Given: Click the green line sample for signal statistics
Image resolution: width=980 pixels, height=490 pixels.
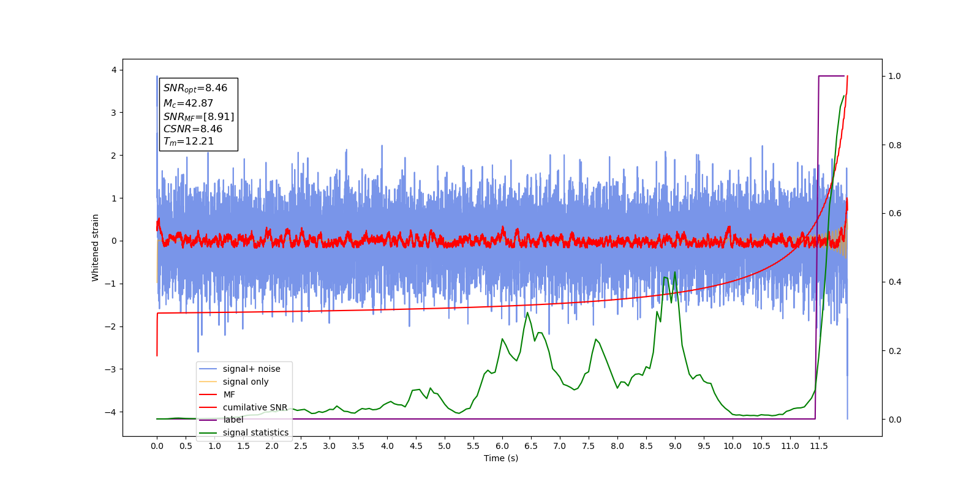Looking at the screenshot, I should (x=208, y=432).
